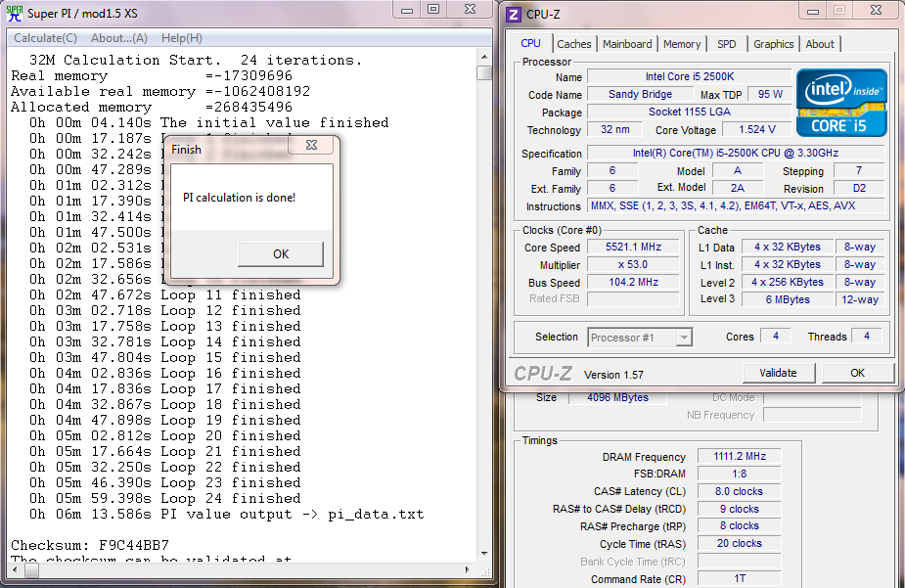905x588 pixels.
Task: Select the CPU tab in CPU-Z
Action: click(x=530, y=43)
